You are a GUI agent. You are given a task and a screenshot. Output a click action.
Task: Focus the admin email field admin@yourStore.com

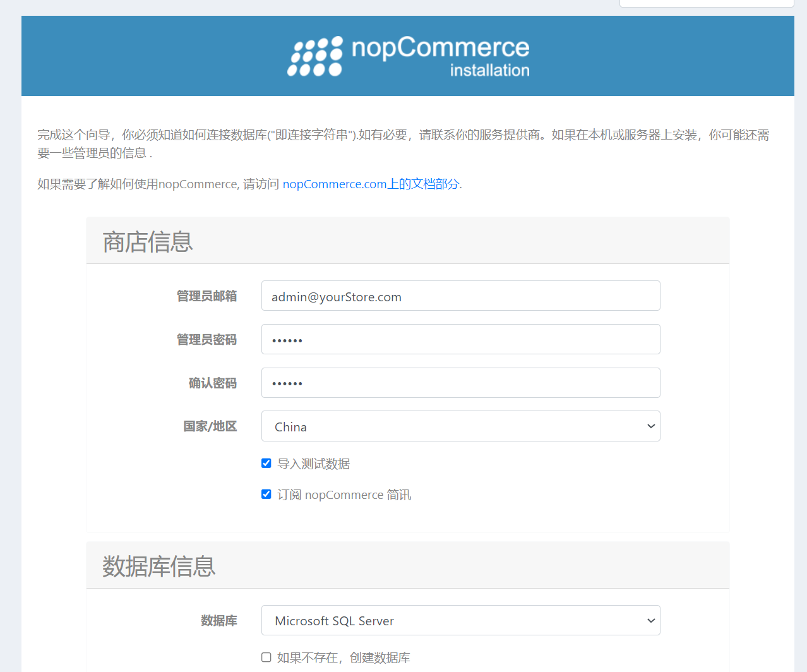tap(461, 296)
